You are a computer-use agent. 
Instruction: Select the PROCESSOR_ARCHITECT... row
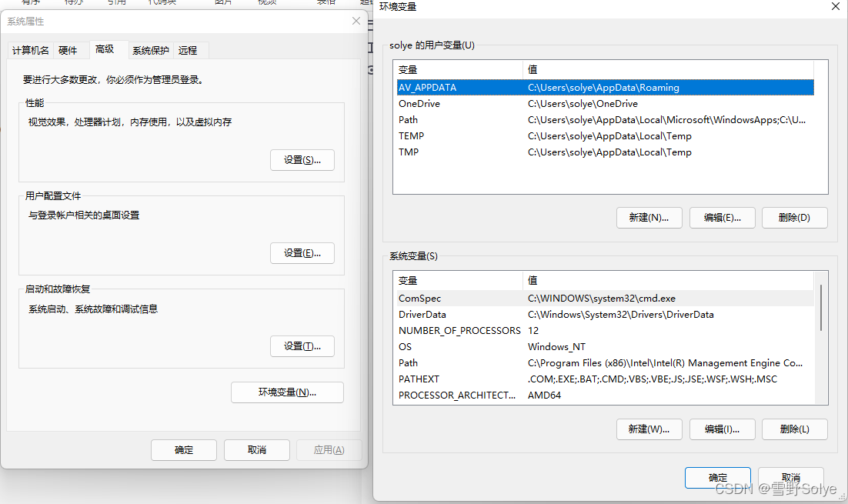605,396
